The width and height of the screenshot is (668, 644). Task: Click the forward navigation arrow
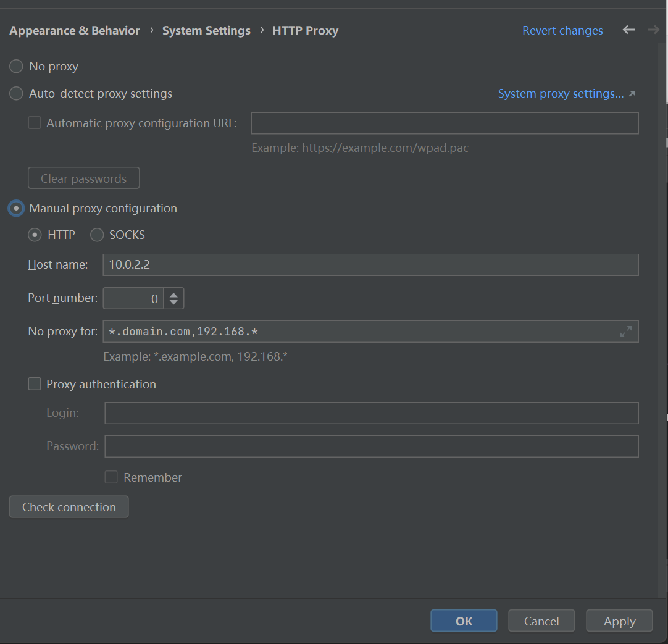pos(653,30)
